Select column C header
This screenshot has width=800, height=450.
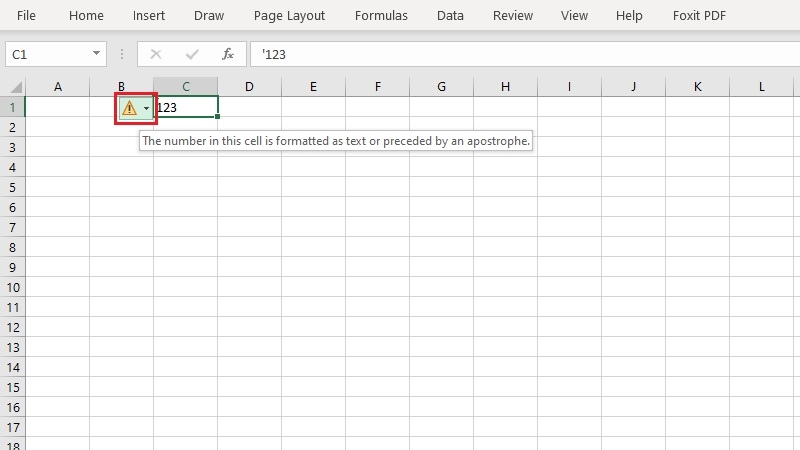(186, 87)
